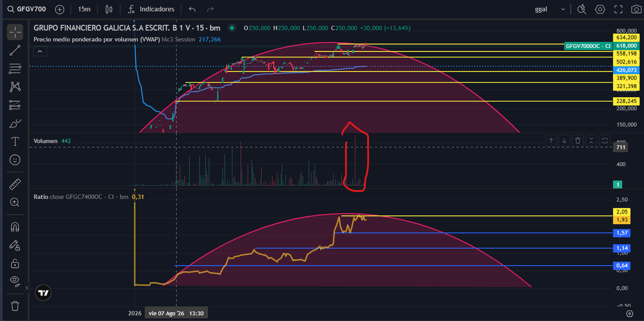Open the Fibonacci and Gann tools group
644x321 pixels.
[x=15, y=68]
